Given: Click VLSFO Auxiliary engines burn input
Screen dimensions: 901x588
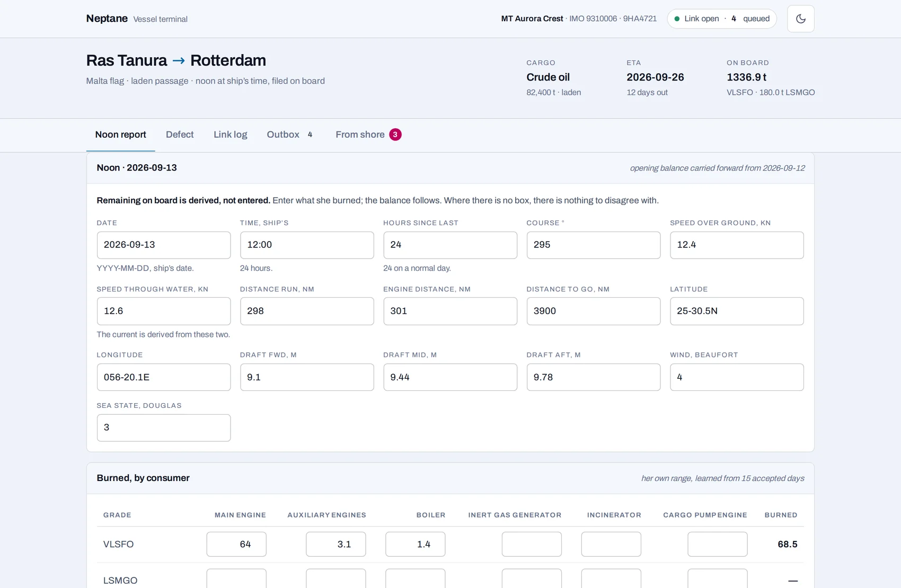Looking at the screenshot, I should (x=336, y=544).
